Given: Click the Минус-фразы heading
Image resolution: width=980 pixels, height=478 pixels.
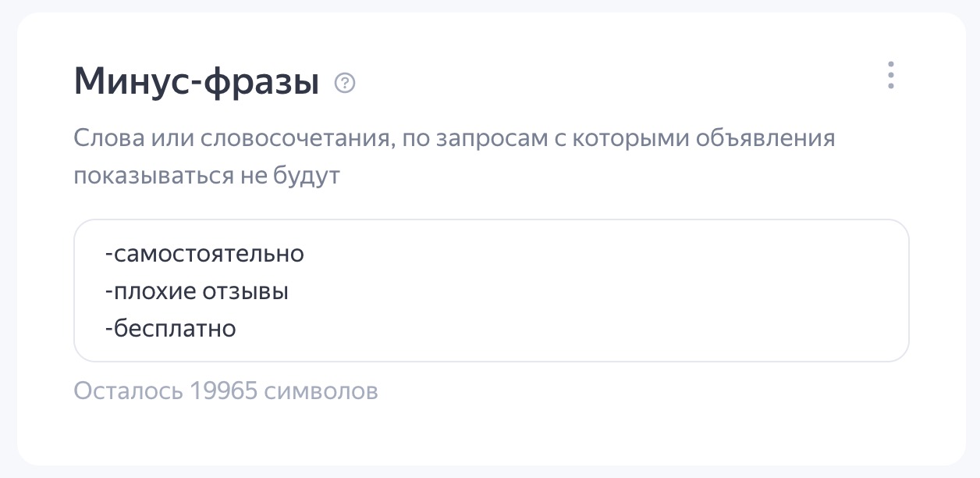Looking at the screenshot, I should [x=195, y=79].
